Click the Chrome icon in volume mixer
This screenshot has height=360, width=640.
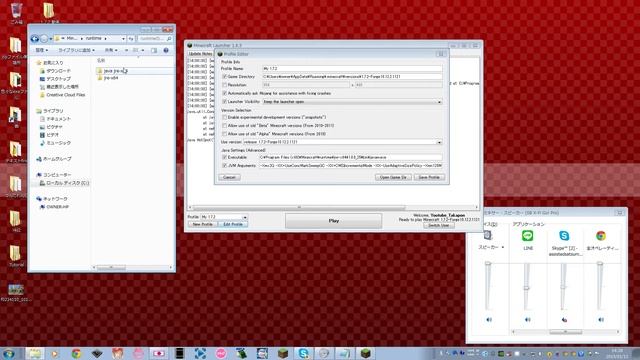click(600, 236)
